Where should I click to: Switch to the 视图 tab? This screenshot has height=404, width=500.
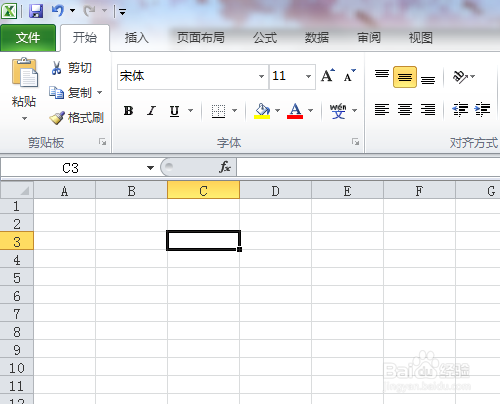(x=421, y=38)
